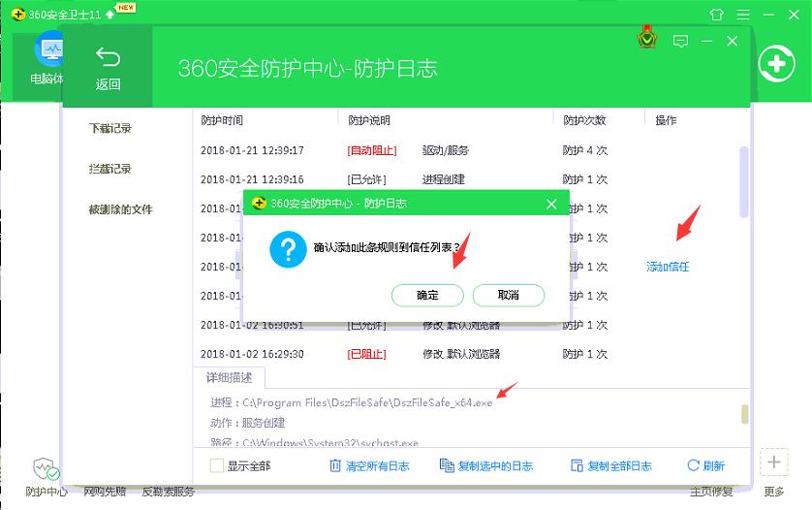Click the 防护中心 shield icon at the bottom left
Viewport: 812px width, 510px height.
[47, 468]
